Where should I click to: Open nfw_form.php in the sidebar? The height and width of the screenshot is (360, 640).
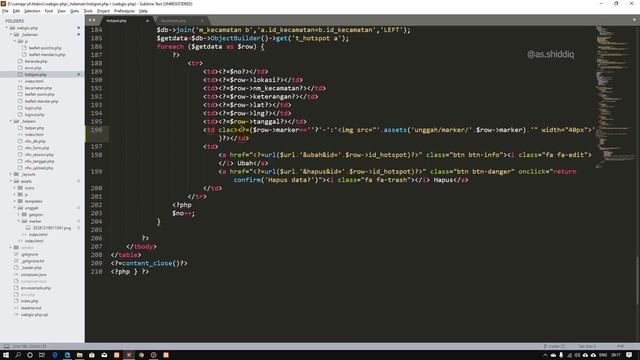(x=37, y=148)
